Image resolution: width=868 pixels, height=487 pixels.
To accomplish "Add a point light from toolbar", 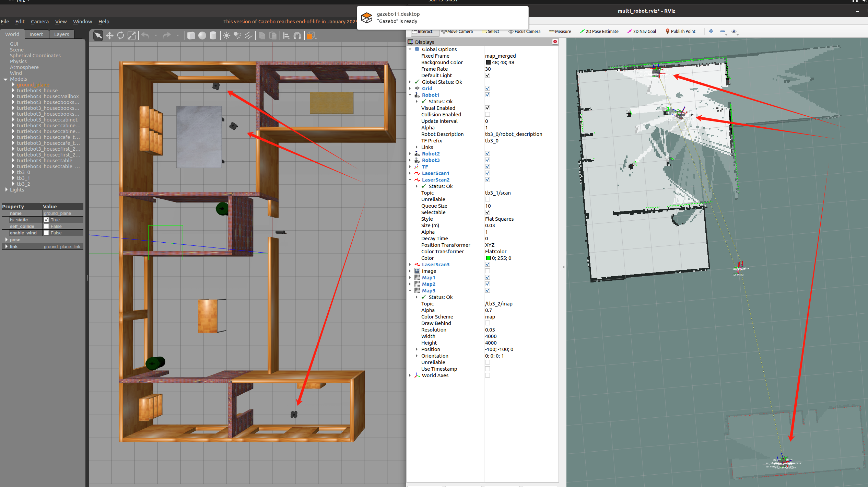I will tap(226, 36).
